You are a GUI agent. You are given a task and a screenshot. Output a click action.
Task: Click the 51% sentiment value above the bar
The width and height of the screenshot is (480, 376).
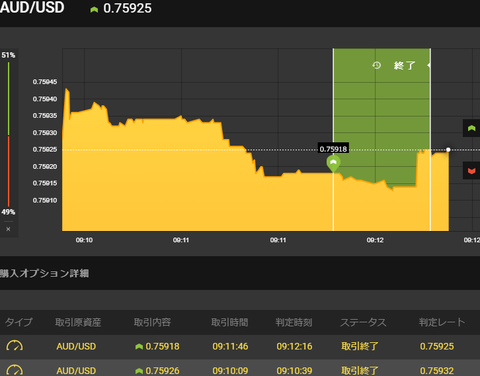coord(8,55)
